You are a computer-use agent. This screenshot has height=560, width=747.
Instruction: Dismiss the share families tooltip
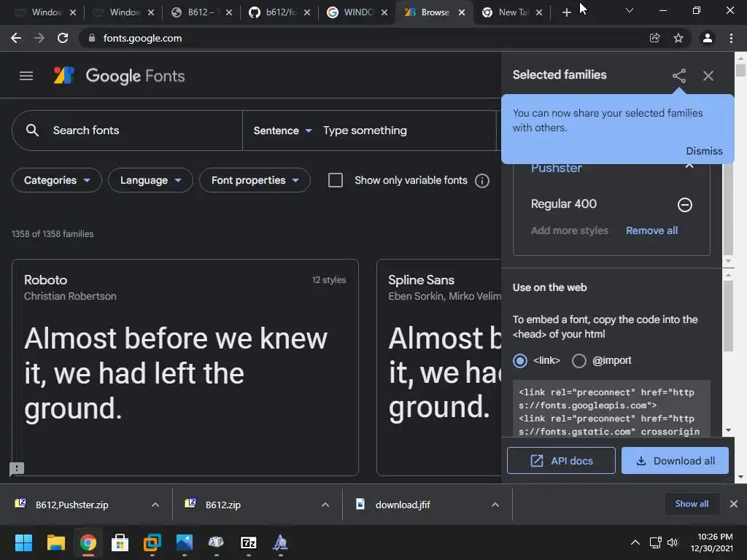(x=704, y=151)
